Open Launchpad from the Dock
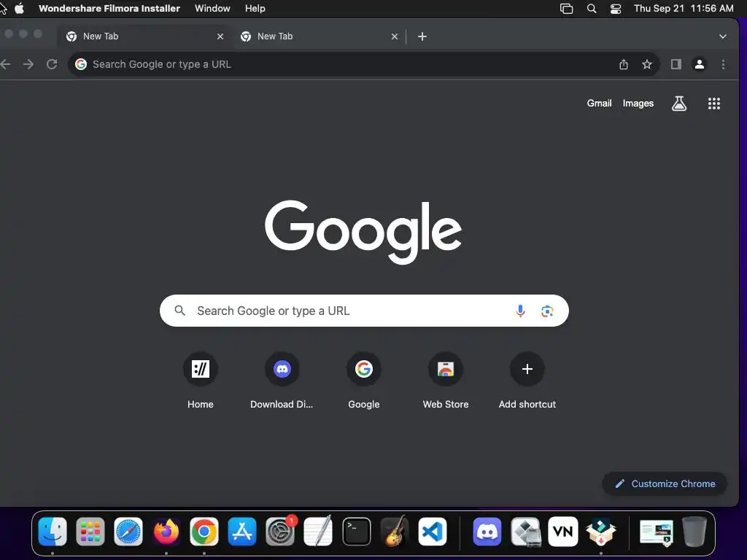This screenshot has height=560, width=747. tap(90, 532)
